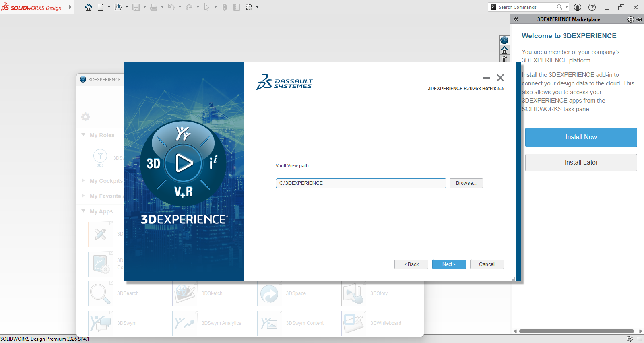Launch the 3DSwym app icon
This screenshot has height=343, width=644.
tap(100, 323)
